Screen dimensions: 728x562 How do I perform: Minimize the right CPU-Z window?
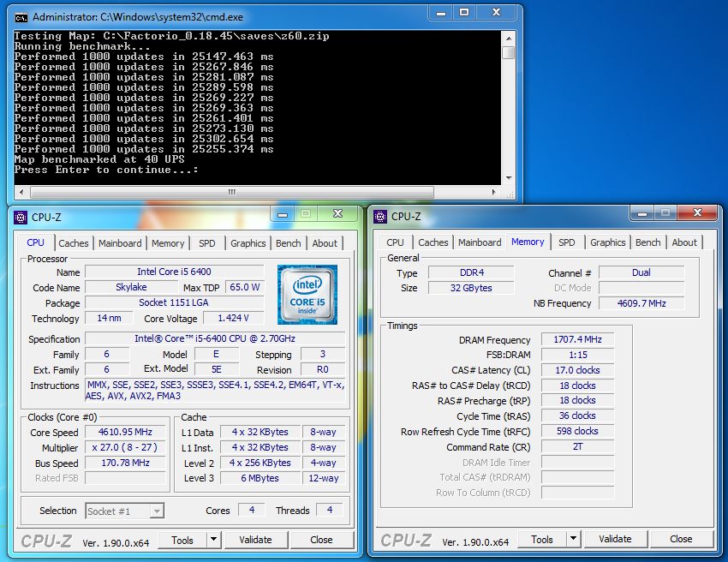642,213
